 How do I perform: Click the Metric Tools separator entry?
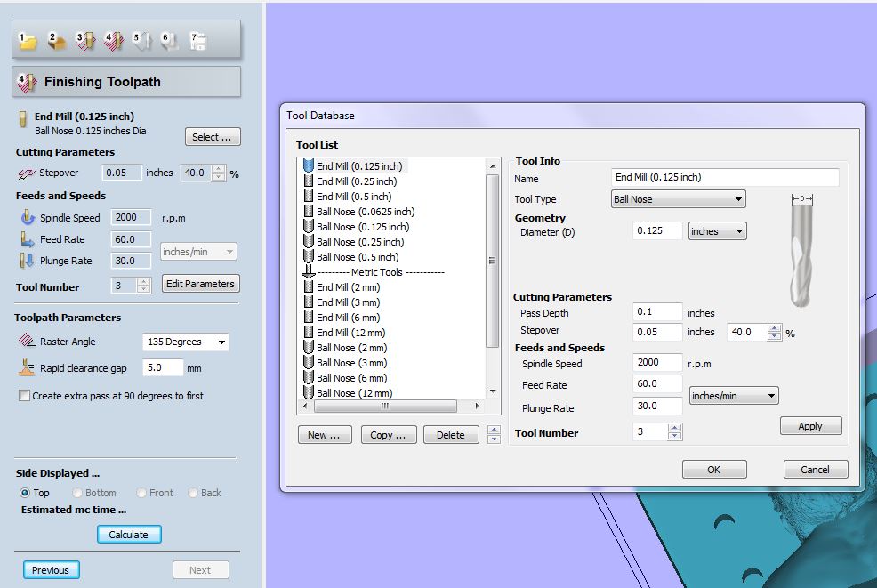374,272
